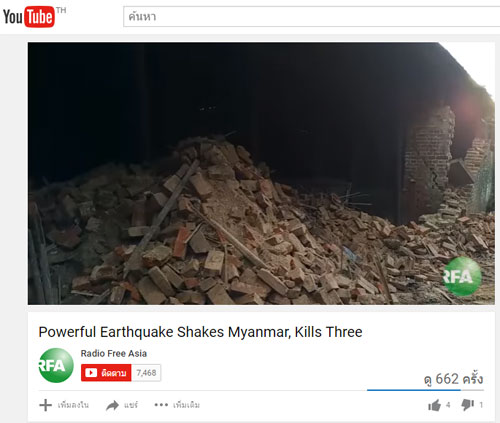Viewport: 500px width, 423px height.
Task: Open the three-dots more options icon
Action: point(161,405)
